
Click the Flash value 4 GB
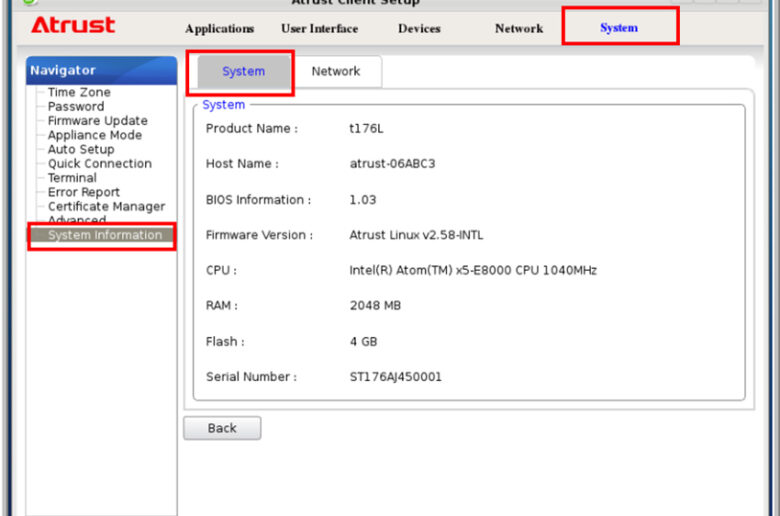point(363,341)
